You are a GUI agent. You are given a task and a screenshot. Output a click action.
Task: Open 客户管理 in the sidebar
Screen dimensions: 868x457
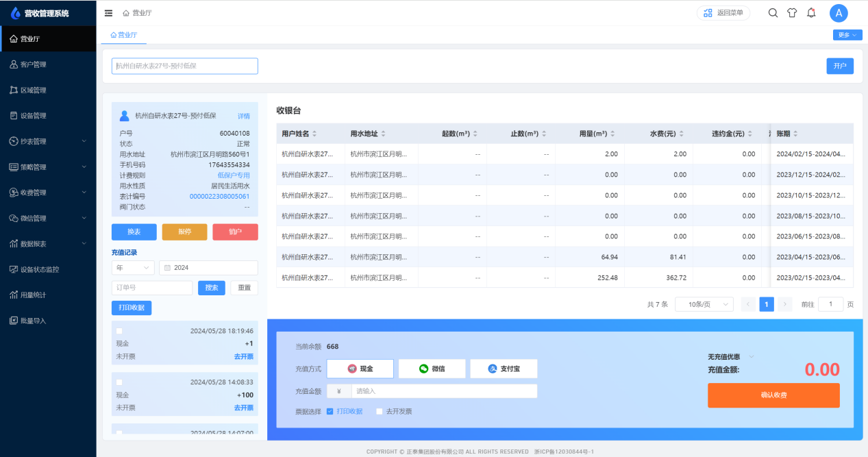coord(48,64)
